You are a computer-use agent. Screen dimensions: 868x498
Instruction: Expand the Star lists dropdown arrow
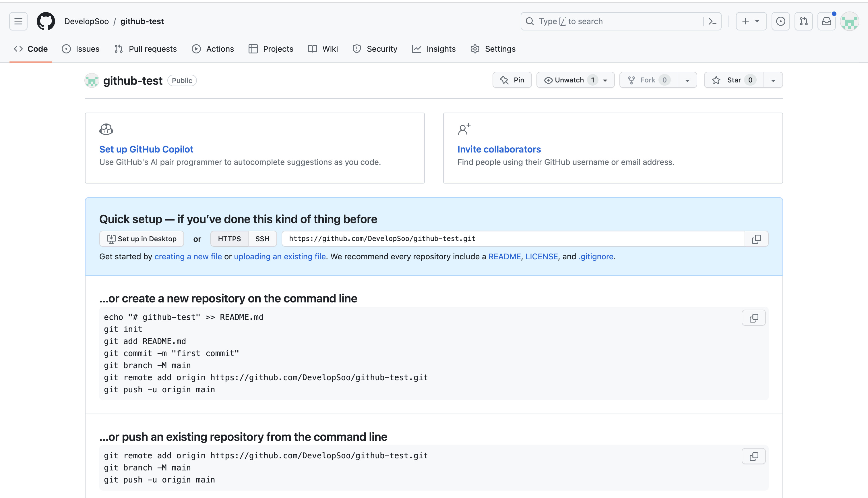click(x=773, y=80)
